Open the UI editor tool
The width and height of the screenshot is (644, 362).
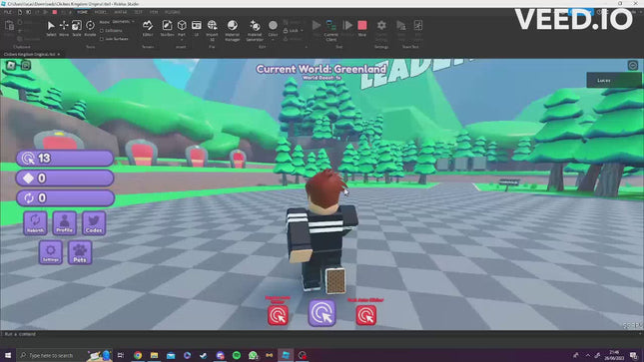click(x=197, y=28)
